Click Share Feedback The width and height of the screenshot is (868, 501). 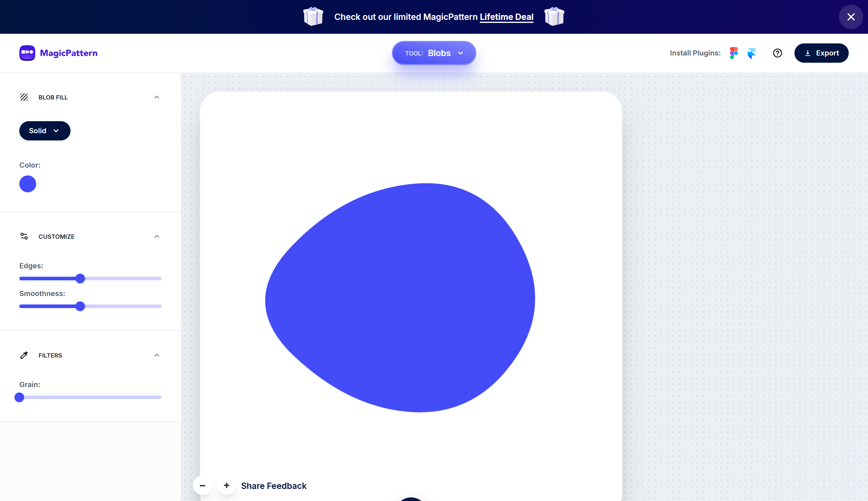(273, 486)
